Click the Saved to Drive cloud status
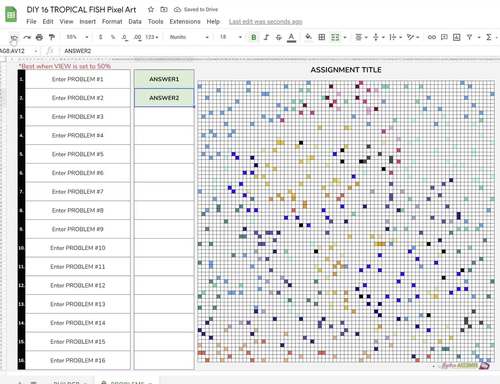Screen dimensions: 500x384 [196, 10]
